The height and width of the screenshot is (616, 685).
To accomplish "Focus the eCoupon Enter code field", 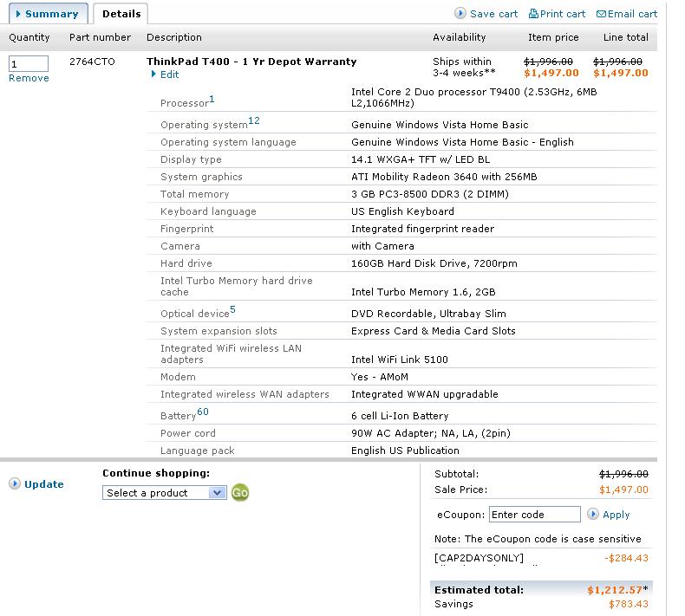I will click(535, 515).
